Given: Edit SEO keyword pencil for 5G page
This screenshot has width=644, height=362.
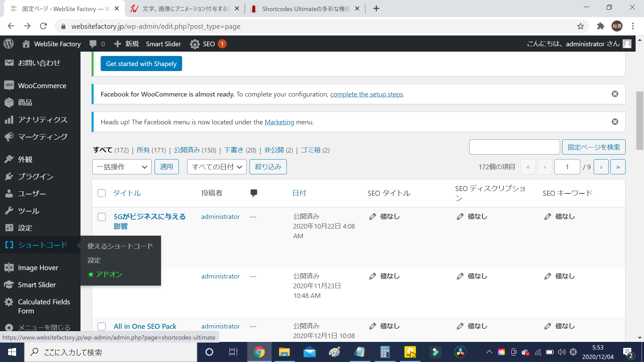Looking at the screenshot, I should [547, 217].
